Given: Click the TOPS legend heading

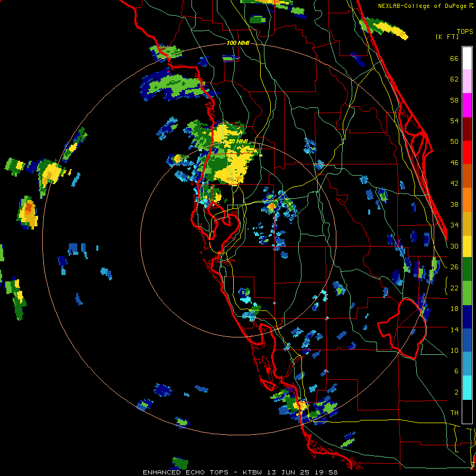Looking at the screenshot, I should [465, 31].
